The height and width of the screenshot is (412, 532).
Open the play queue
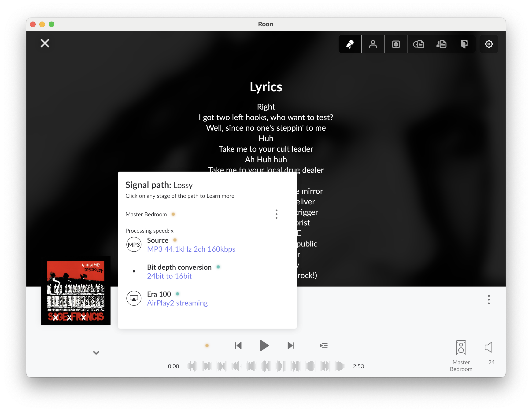coord(324,346)
